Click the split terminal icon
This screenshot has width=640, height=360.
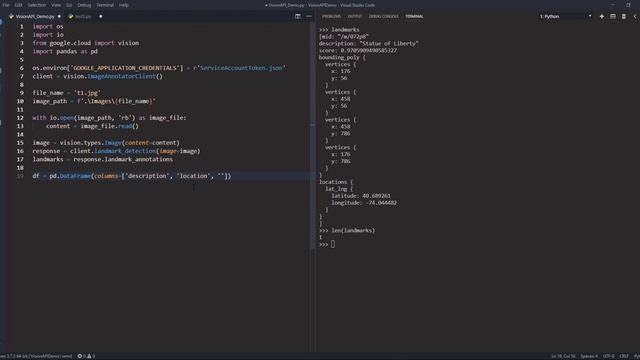pyautogui.click(x=613, y=16)
